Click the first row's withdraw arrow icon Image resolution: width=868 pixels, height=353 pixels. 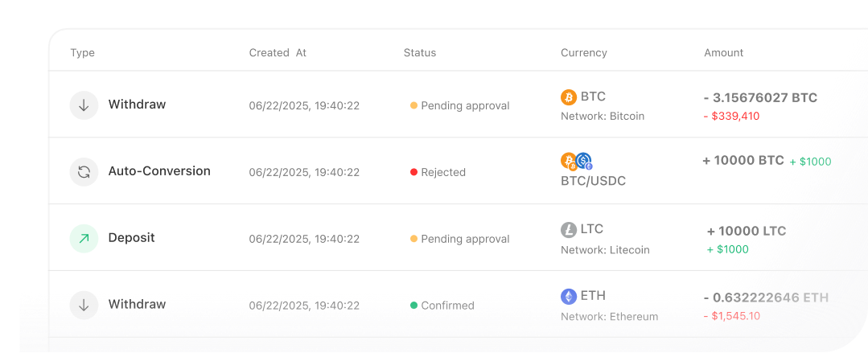coord(84,105)
